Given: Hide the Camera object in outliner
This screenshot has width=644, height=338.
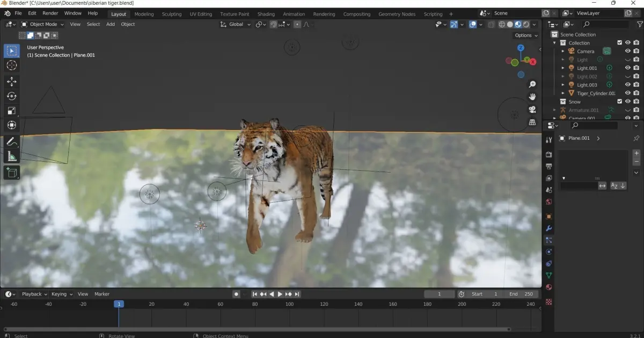Looking at the screenshot, I should pos(627,51).
